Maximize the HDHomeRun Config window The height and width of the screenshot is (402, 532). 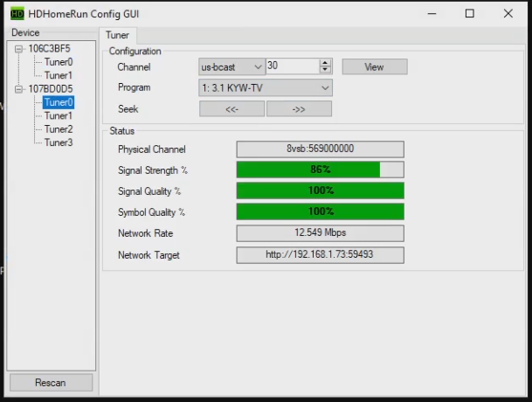pos(470,13)
